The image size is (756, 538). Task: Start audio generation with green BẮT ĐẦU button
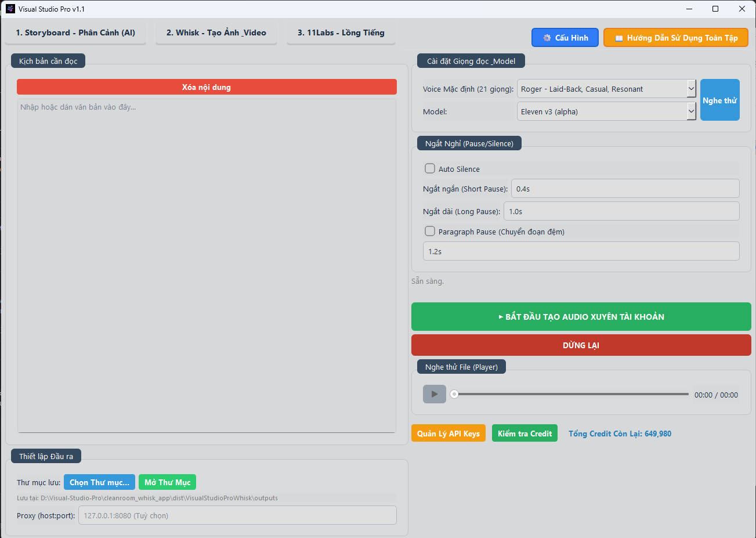click(581, 317)
